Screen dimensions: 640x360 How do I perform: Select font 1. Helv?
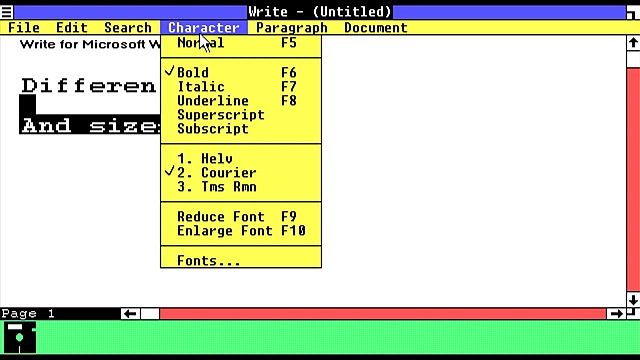[x=241, y=158]
